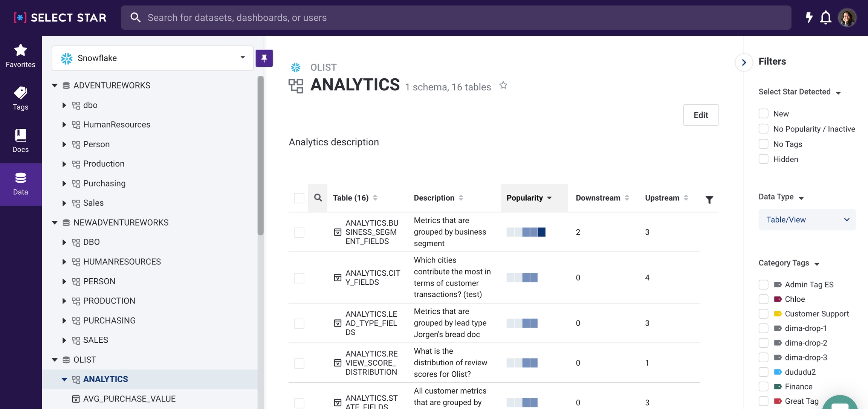Viewport: 868px width, 409px height.
Task: Go to Docs in the sidebar
Action: coord(20,140)
